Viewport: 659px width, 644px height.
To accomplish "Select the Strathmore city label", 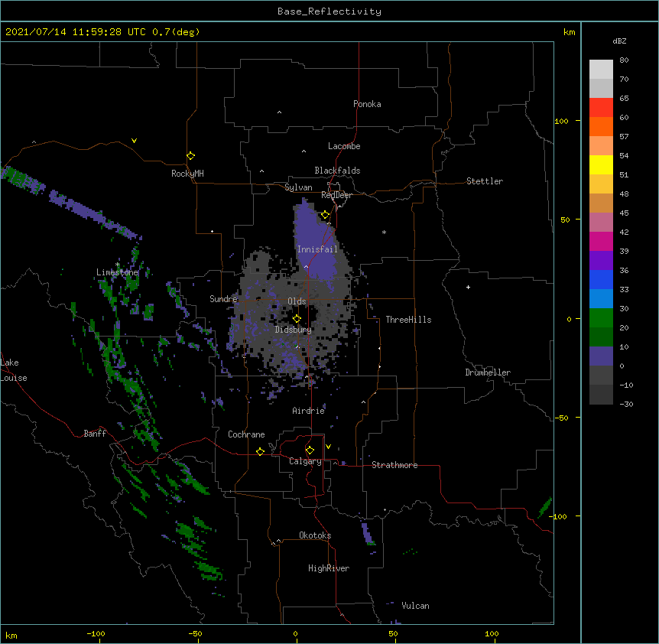I will (394, 465).
